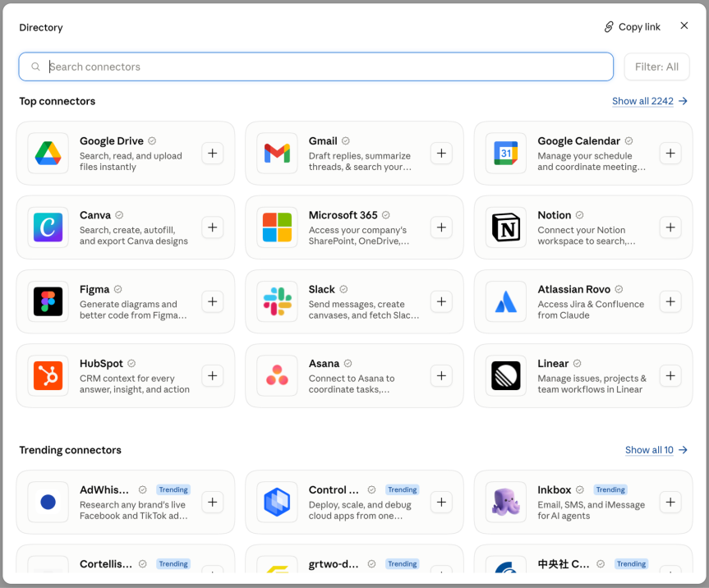This screenshot has height=588, width=709.
Task: Add the Asana connector with plus
Action: click(441, 375)
